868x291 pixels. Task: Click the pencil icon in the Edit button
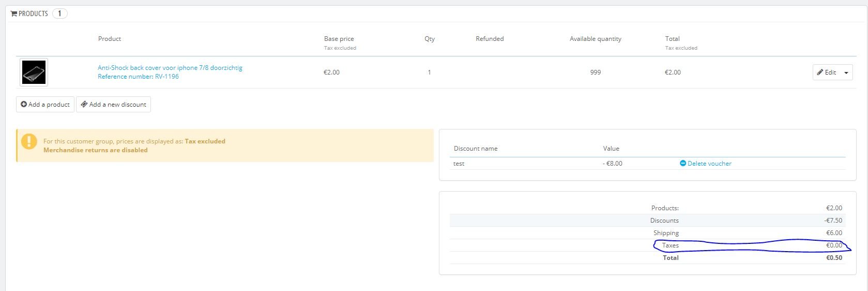click(x=820, y=72)
